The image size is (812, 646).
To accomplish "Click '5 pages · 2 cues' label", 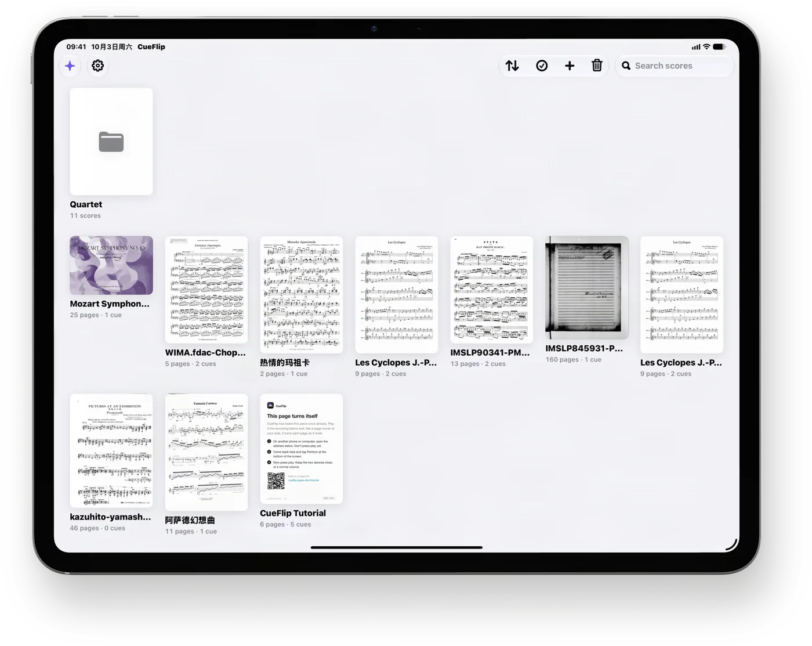I will pyautogui.click(x=190, y=364).
